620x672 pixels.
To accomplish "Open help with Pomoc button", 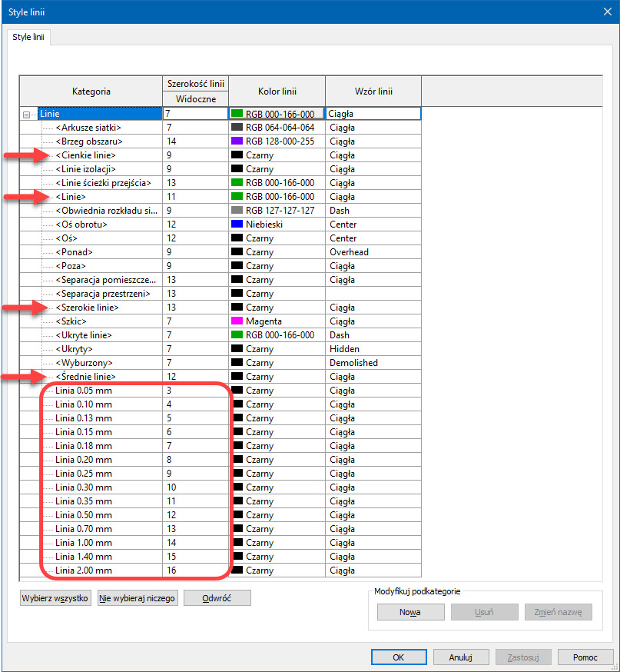I will [x=584, y=657].
